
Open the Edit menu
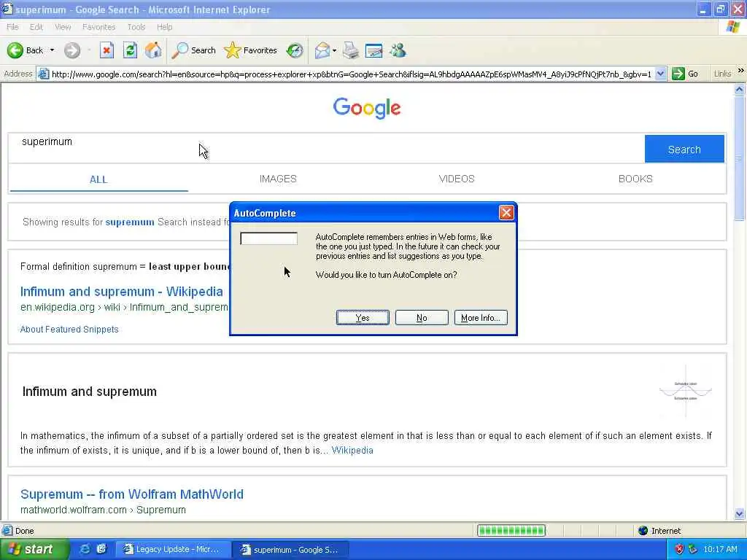(36, 27)
